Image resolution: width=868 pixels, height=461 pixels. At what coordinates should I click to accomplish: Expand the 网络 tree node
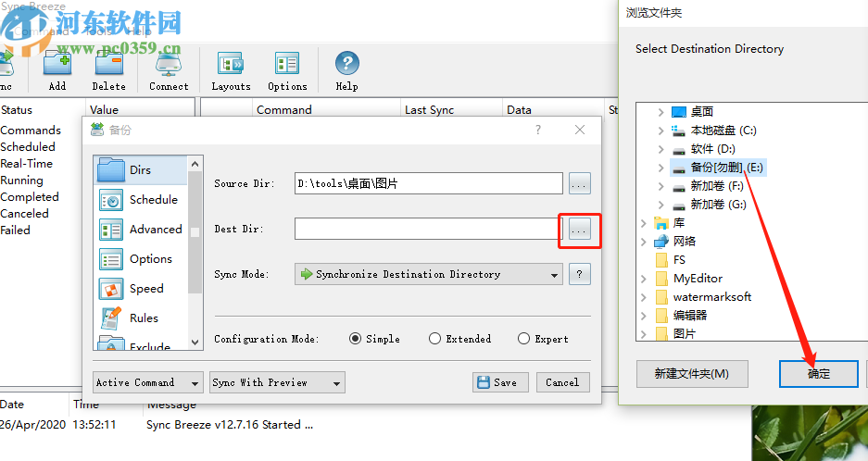click(643, 242)
